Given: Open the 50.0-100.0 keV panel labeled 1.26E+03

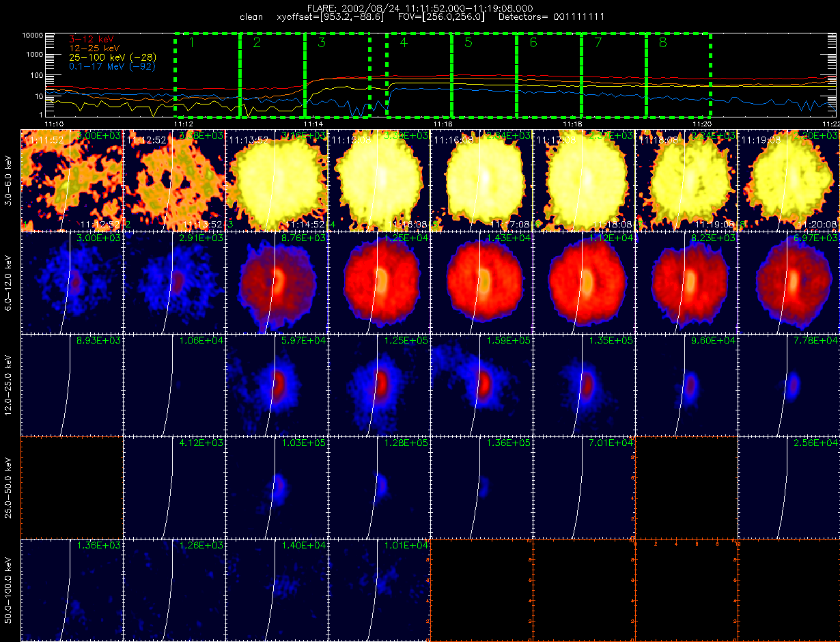Looking at the screenshot, I should coord(175,589).
